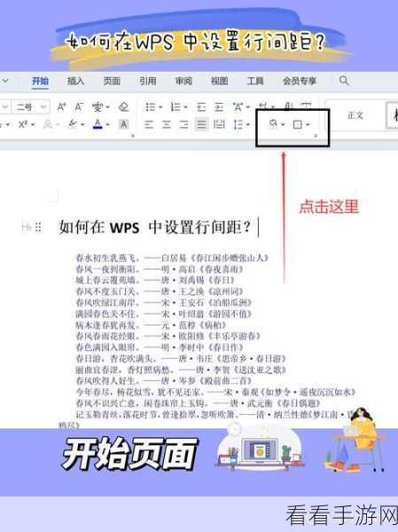Open the 开始 ribbon tab
The width and height of the screenshot is (398, 532).
tap(40, 81)
